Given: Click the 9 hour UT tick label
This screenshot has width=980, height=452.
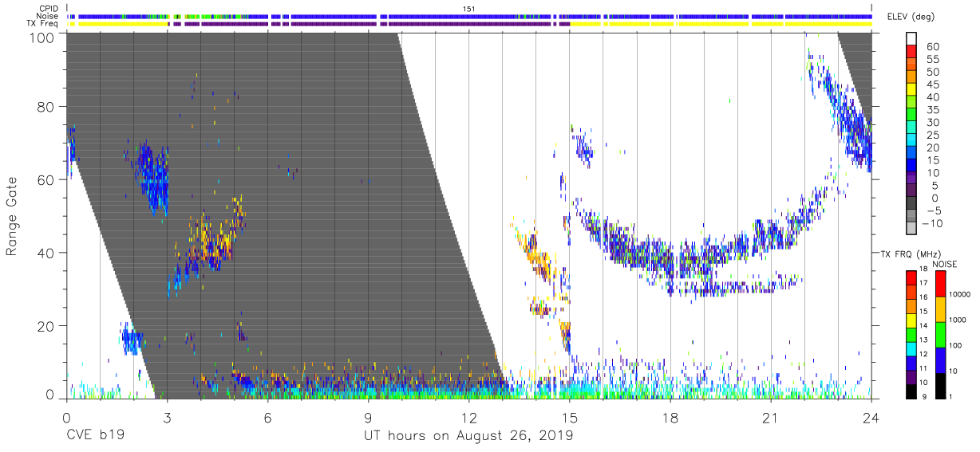Looking at the screenshot, I should pyautogui.click(x=368, y=418).
